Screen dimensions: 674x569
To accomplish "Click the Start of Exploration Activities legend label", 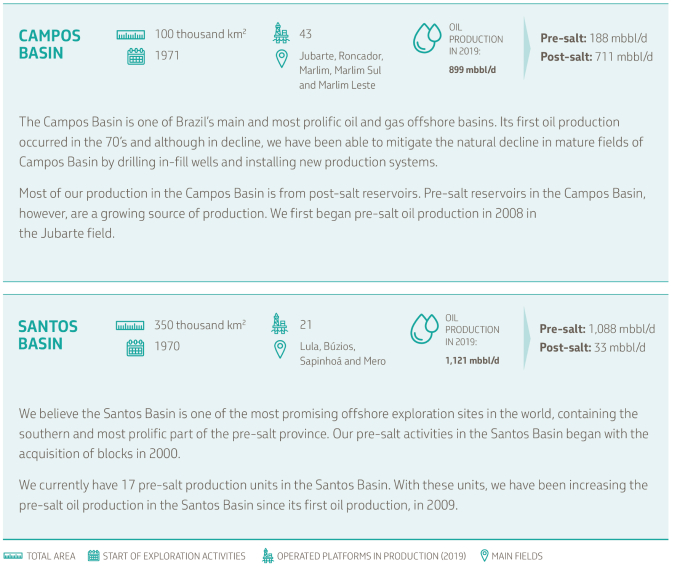I will tap(174, 556).
